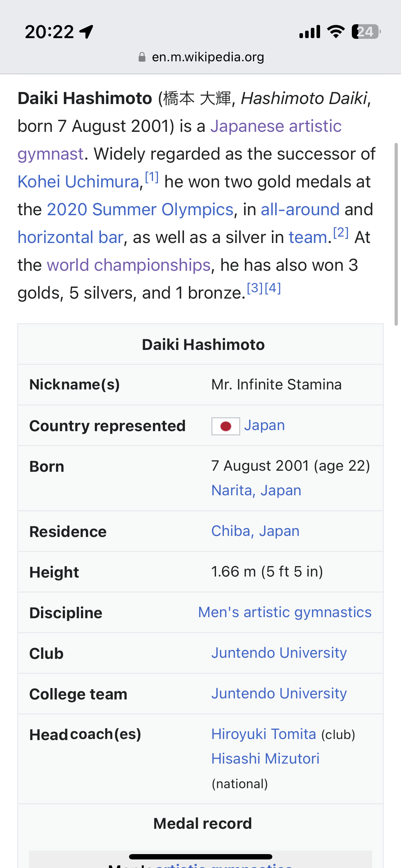Open Men's artistic gymnastics discipline link

pyautogui.click(x=285, y=612)
